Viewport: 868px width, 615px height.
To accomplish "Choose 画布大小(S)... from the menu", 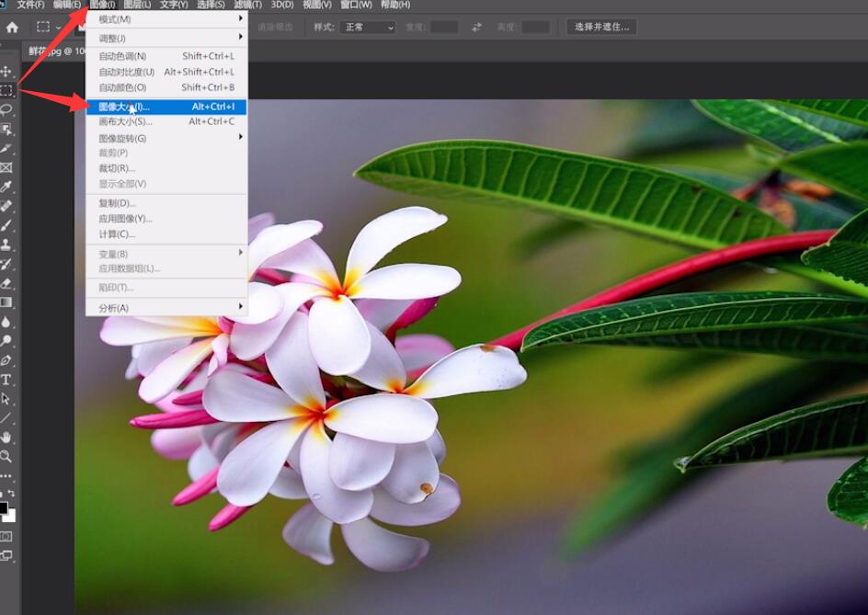I will [166, 121].
